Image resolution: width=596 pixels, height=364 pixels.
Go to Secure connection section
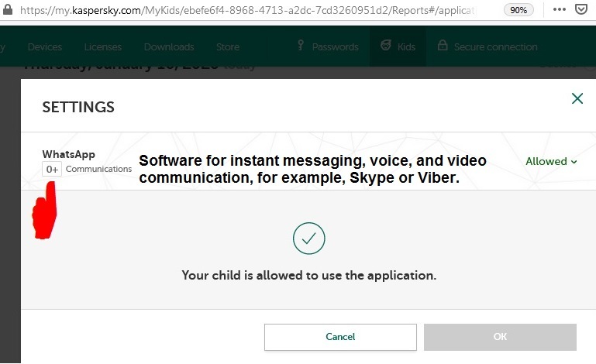point(487,46)
